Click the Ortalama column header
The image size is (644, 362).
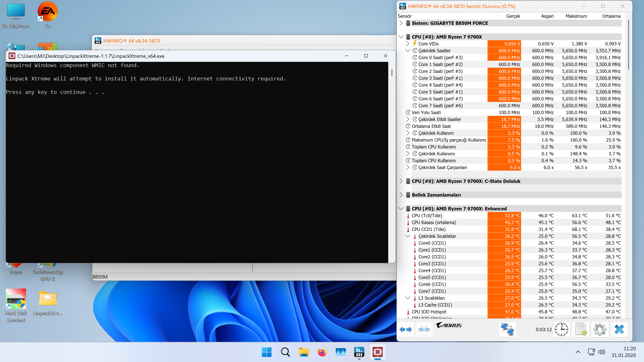605,16
